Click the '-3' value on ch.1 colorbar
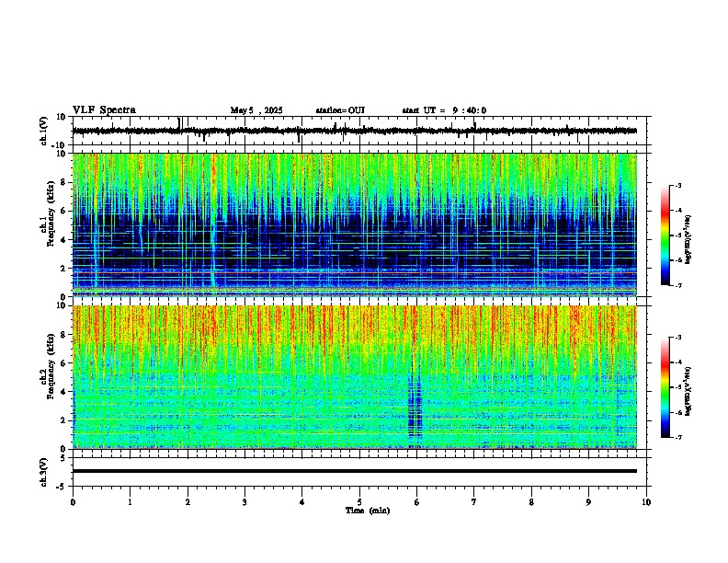Screen dimensions: 728x563 tap(677, 185)
